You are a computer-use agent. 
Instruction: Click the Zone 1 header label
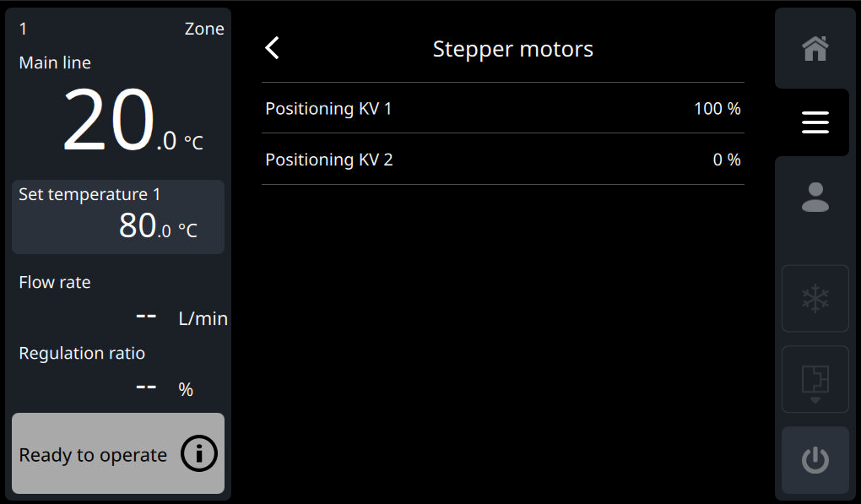pyautogui.click(x=121, y=30)
